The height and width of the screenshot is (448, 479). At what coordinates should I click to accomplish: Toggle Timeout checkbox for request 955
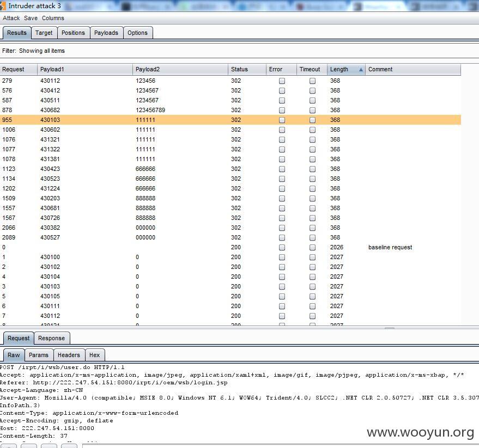tap(312, 120)
